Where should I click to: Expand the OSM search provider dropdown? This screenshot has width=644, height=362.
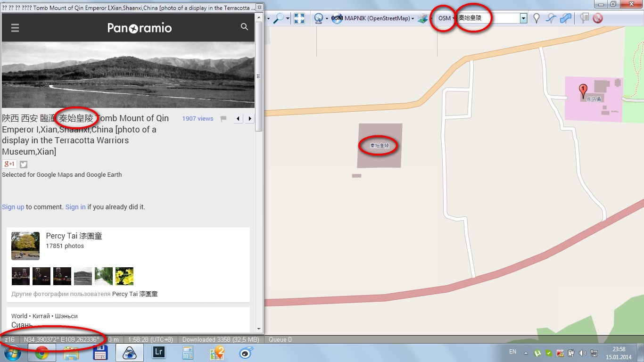point(446,18)
